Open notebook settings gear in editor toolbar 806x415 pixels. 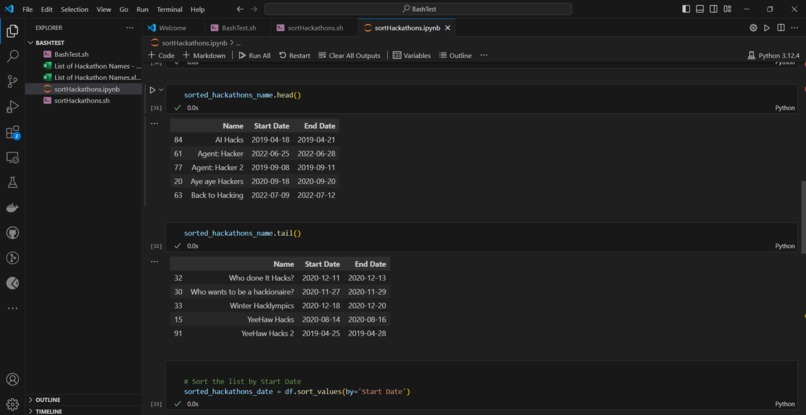pos(753,28)
